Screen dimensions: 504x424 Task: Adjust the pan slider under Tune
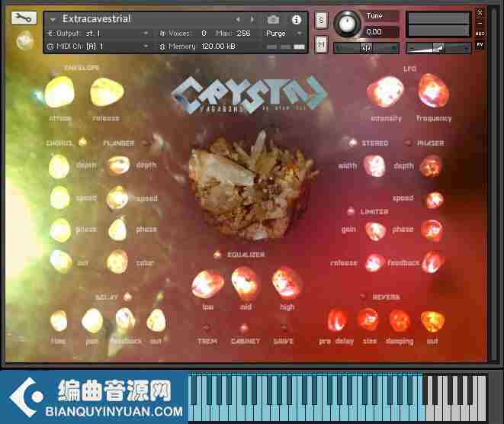tap(366, 48)
